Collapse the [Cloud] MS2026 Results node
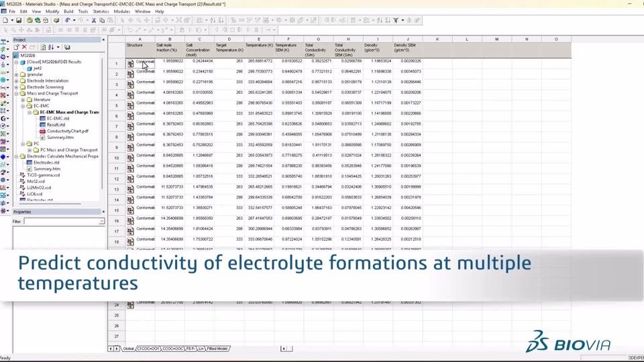The image size is (644, 362). [x=16, y=62]
